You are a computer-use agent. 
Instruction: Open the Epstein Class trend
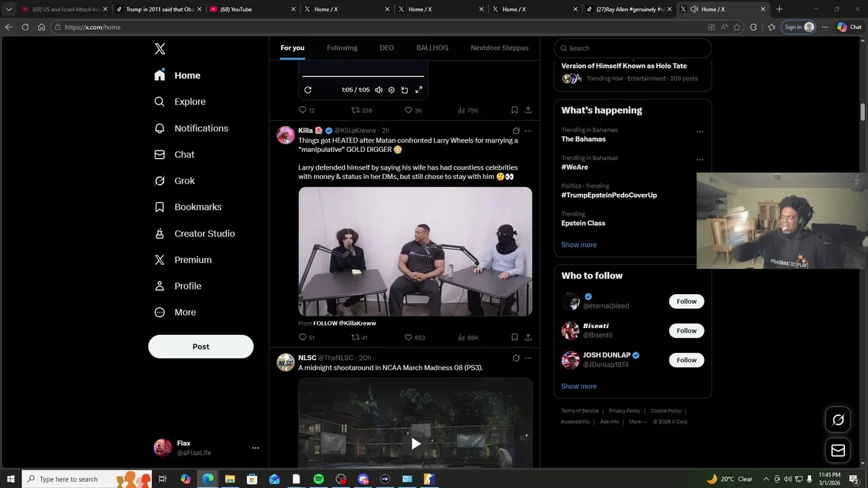click(583, 223)
